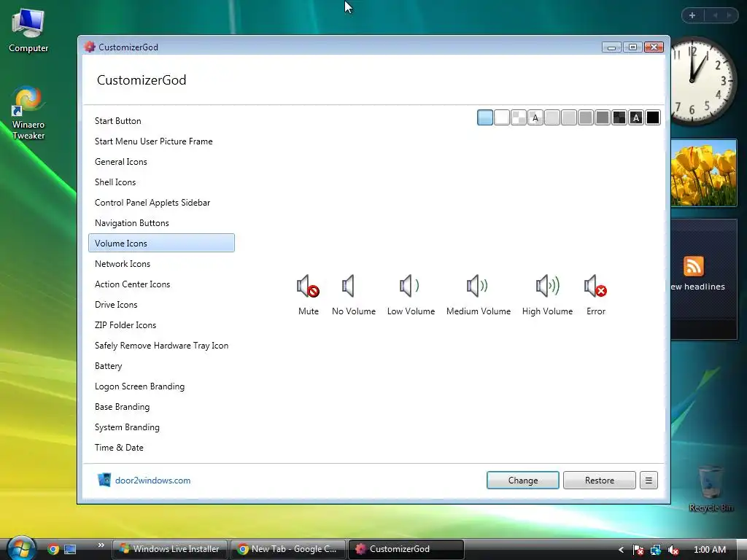The height and width of the screenshot is (560, 747).
Task: Click the 'ew headlines' feed gadget text
Action: coord(698,287)
